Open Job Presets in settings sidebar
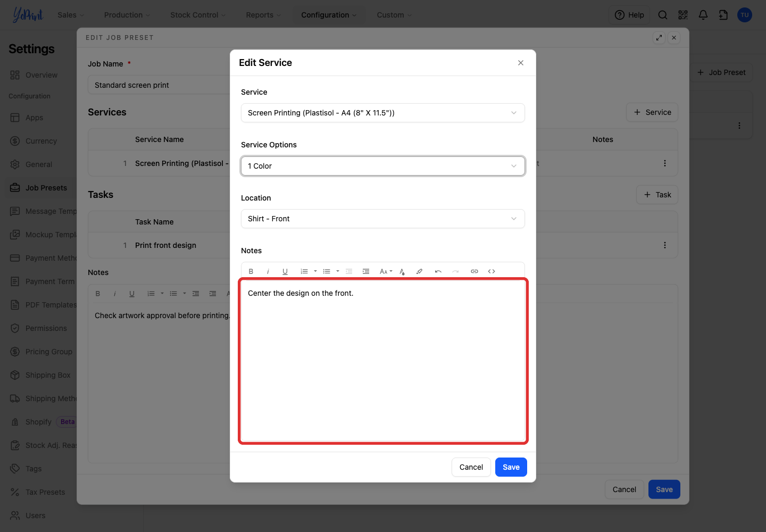This screenshot has width=766, height=532. (x=39, y=188)
